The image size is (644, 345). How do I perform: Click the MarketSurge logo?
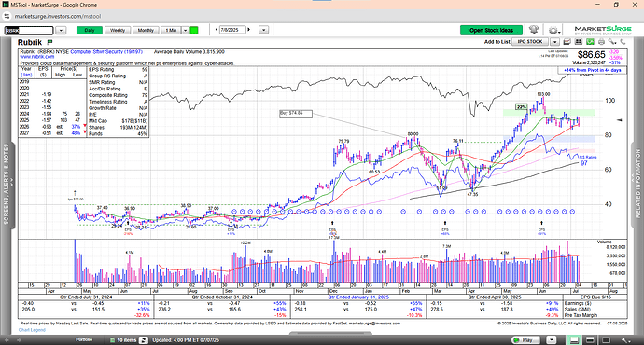(603, 30)
